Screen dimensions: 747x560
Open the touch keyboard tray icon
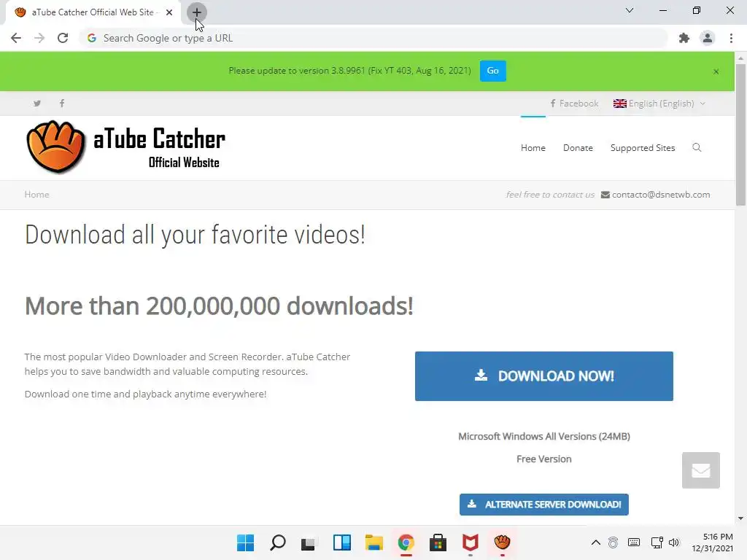click(x=634, y=542)
